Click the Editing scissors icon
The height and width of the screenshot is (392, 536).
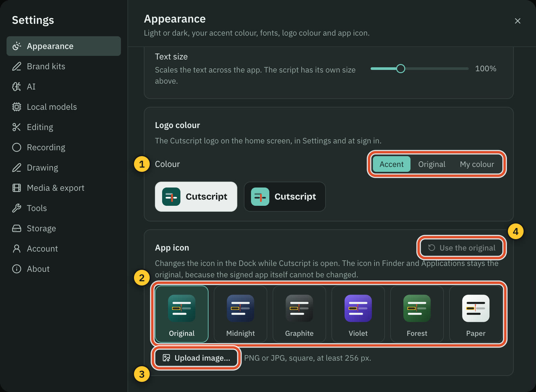point(16,127)
